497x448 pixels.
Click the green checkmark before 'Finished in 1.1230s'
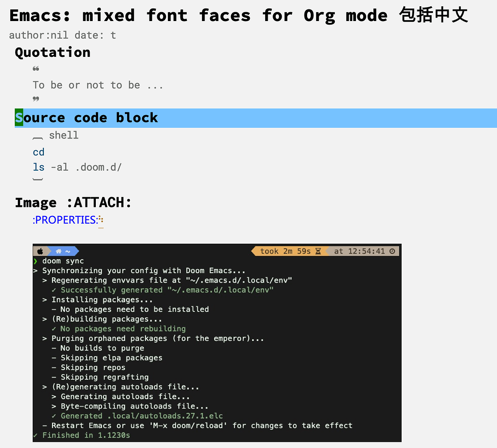click(x=36, y=435)
